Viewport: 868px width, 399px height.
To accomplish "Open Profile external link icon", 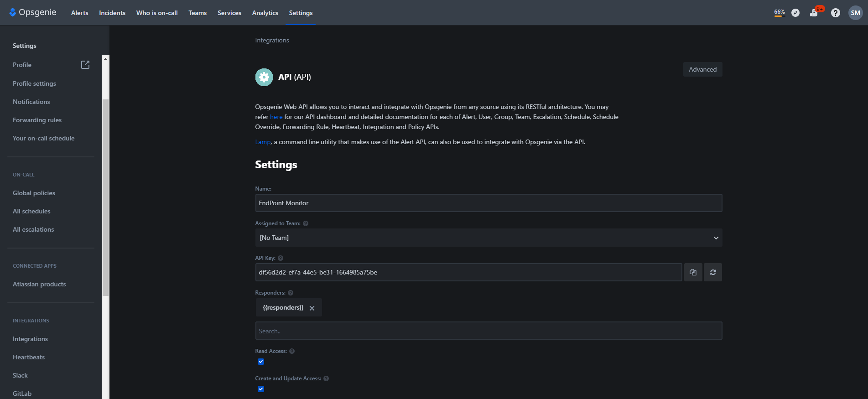I will click(x=85, y=65).
